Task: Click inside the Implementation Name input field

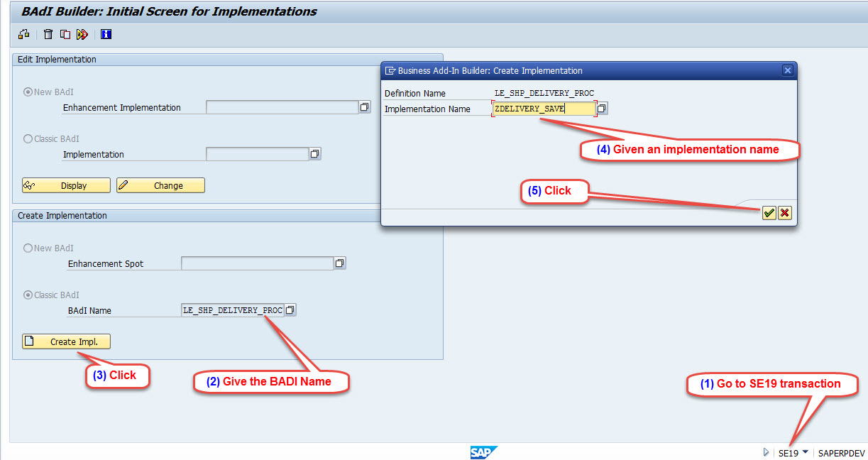Action: pyautogui.click(x=543, y=108)
